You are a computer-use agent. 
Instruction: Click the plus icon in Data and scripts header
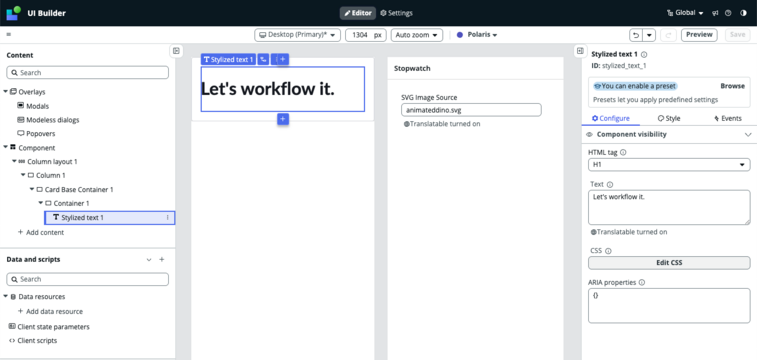click(162, 260)
